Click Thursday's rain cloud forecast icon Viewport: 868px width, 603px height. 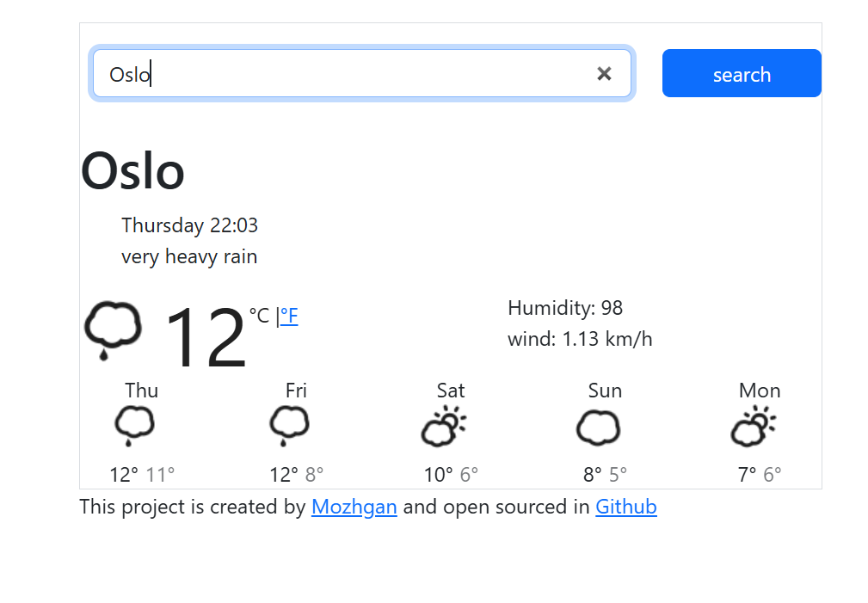[134, 425]
